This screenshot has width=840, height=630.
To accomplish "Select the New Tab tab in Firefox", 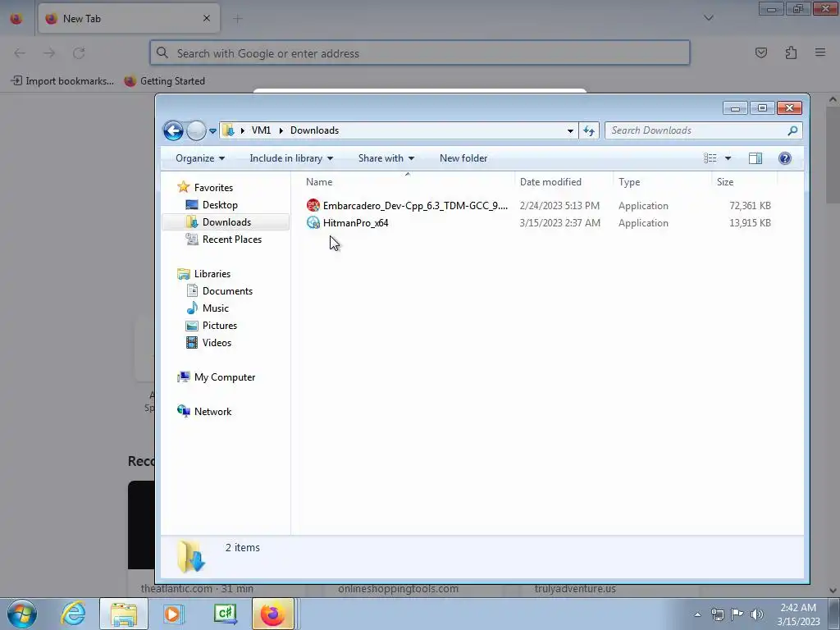I will click(x=129, y=18).
